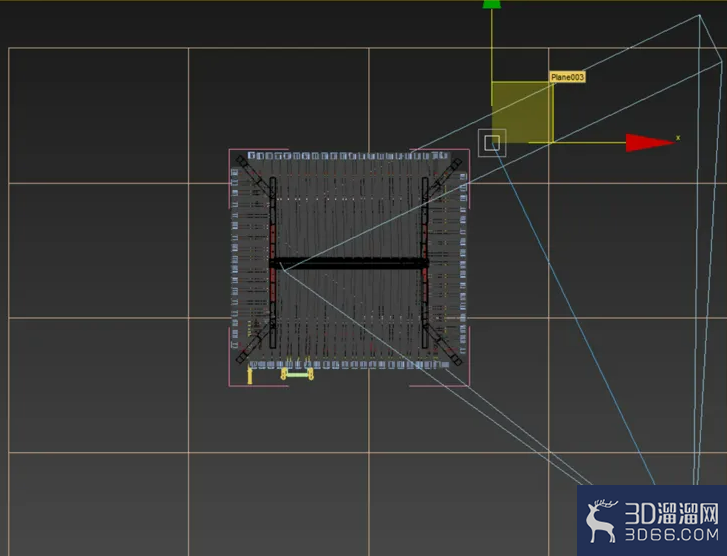Click the Plane003 object name label

(x=567, y=77)
